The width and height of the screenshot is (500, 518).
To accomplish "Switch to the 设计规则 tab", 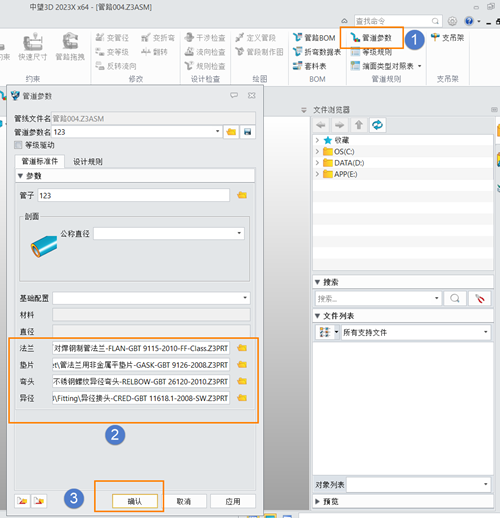I will pos(88,162).
